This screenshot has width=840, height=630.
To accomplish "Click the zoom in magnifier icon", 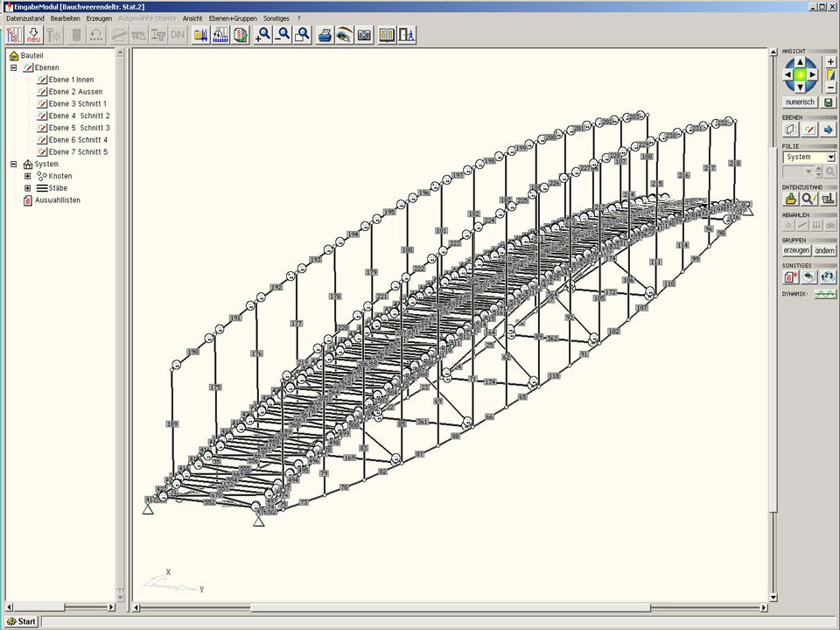I will pyautogui.click(x=262, y=35).
